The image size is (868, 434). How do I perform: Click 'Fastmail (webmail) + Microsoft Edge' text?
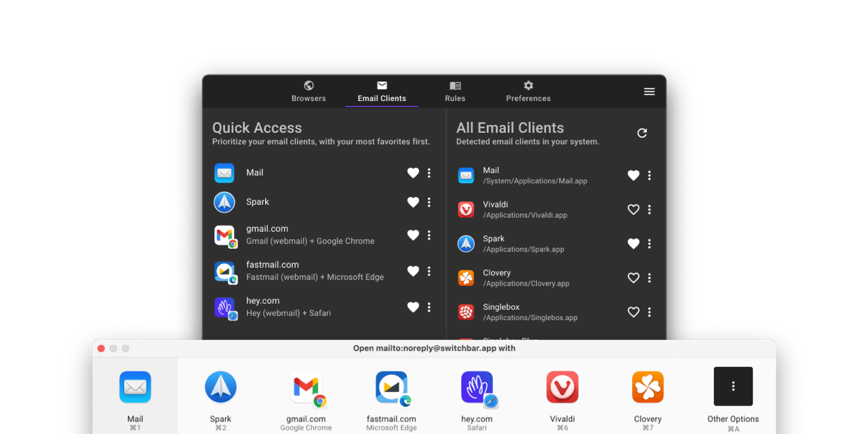[x=315, y=277]
